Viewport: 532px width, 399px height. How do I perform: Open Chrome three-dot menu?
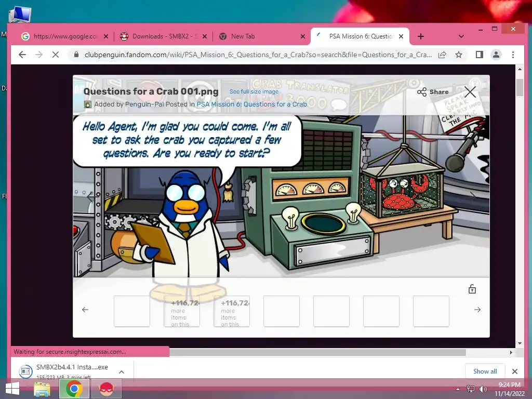[513, 55]
